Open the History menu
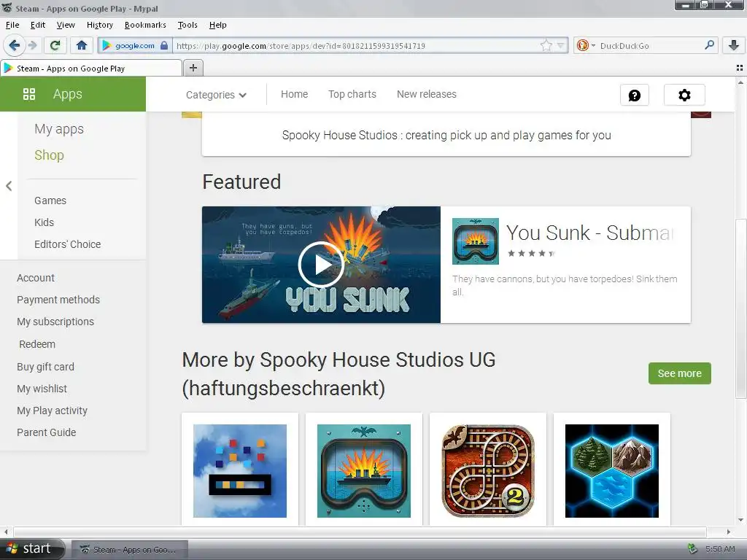Image resolution: width=747 pixels, height=560 pixels. 99,25
